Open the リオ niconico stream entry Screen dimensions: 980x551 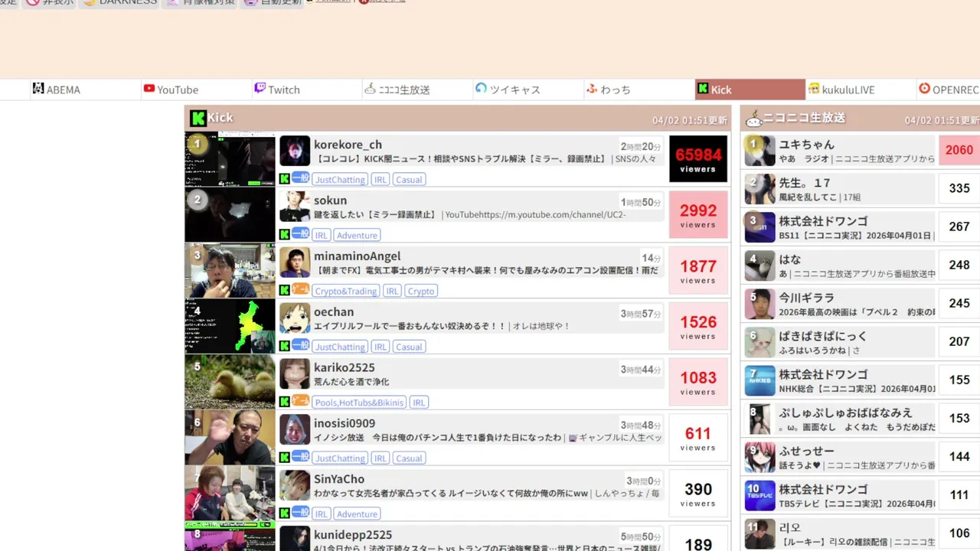coord(861,534)
